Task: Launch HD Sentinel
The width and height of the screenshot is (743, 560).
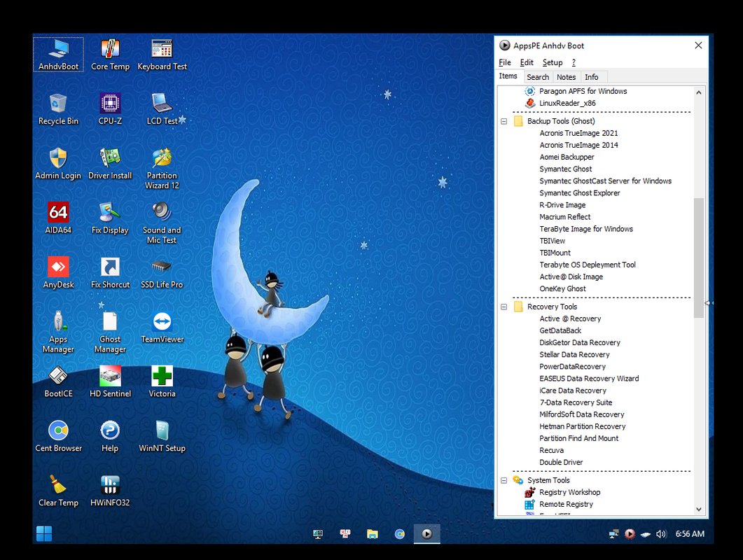Action: (110, 381)
